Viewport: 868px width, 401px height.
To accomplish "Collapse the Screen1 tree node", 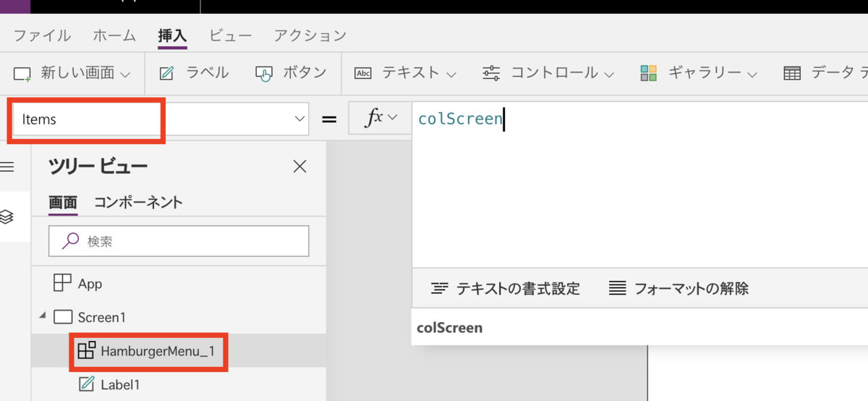I will [x=41, y=316].
